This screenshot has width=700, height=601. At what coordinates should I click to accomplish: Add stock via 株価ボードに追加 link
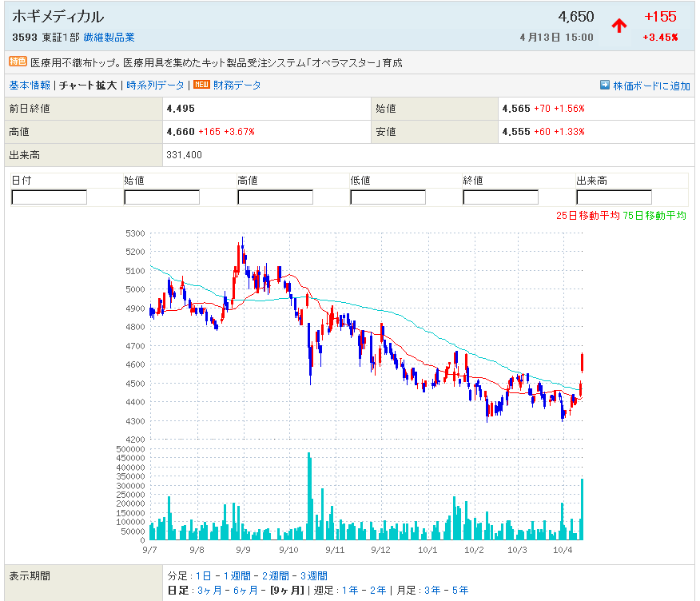click(651, 86)
